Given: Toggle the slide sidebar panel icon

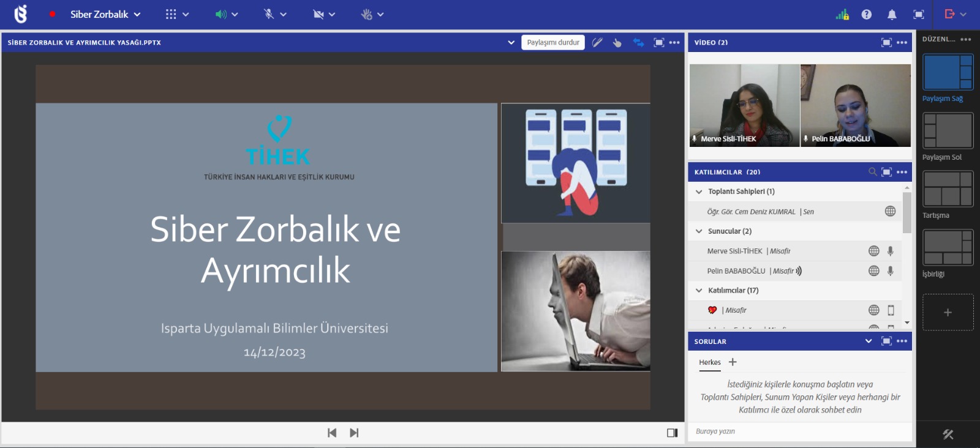Looking at the screenshot, I should click(672, 433).
